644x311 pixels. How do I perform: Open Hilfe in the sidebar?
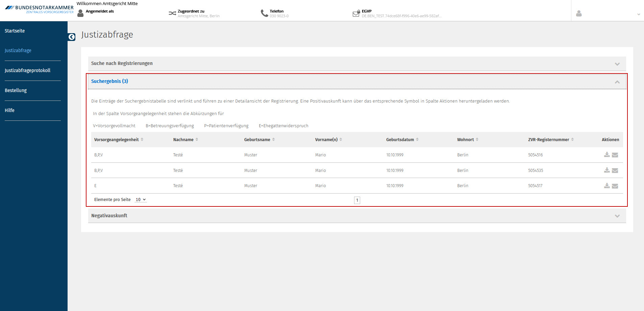pos(9,110)
